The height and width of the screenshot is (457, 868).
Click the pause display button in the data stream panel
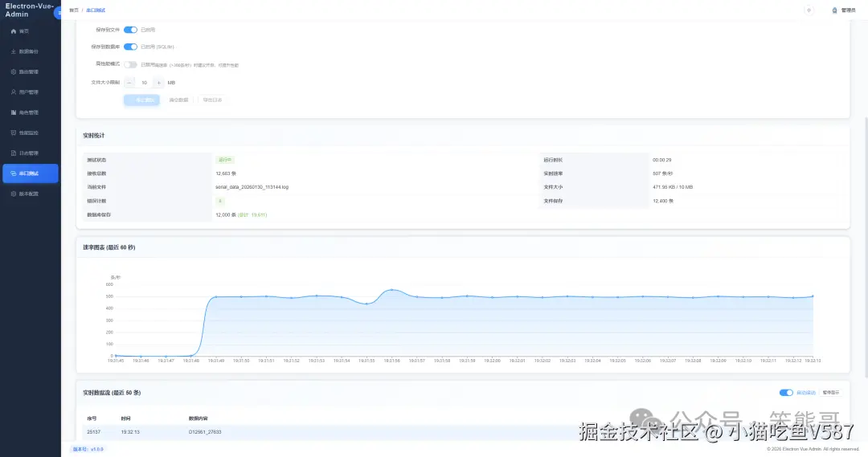pyautogui.click(x=831, y=393)
